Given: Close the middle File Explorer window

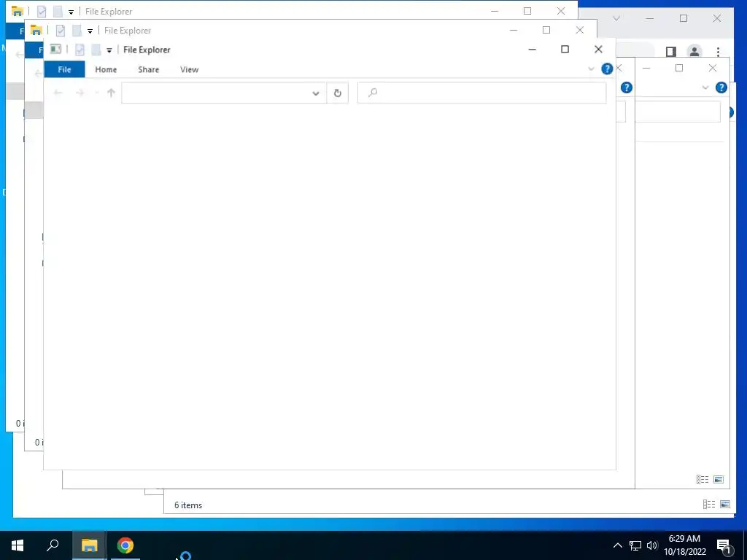Looking at the screenshot, I should click(580, 30).
